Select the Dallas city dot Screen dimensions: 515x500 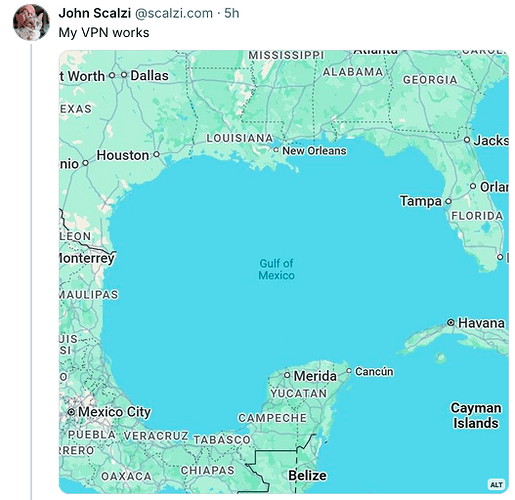pos(124,75)
